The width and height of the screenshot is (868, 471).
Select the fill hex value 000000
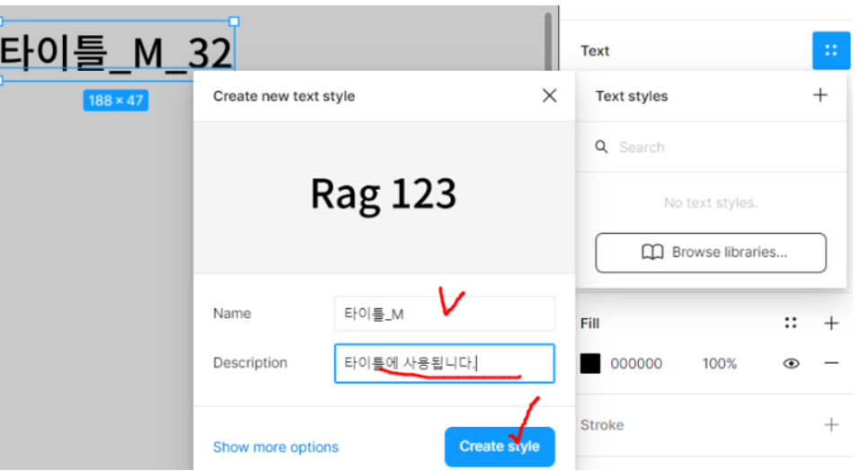[636, 364]
